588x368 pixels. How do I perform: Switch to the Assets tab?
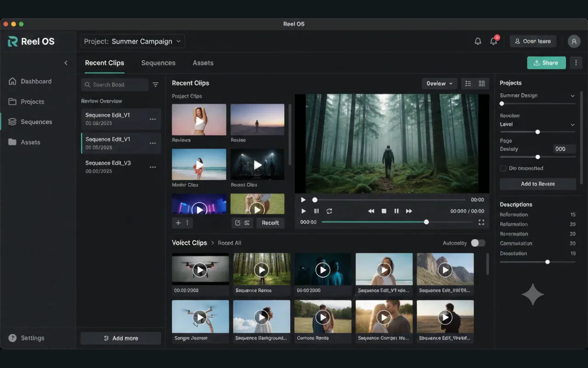click(203, 63)
